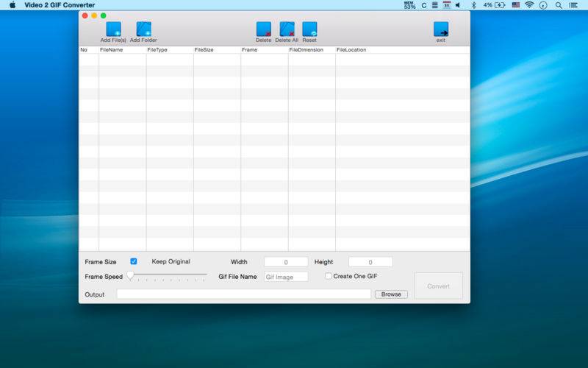588x368 pixels.
Task: Maximize window with the green button
Action: (104, 15)
